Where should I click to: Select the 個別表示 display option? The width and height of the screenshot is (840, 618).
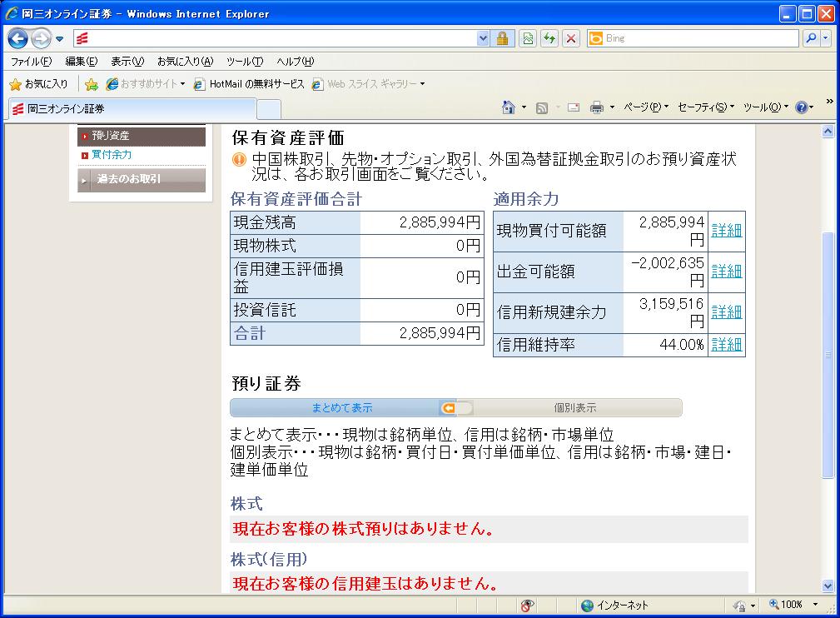point(574,408)
